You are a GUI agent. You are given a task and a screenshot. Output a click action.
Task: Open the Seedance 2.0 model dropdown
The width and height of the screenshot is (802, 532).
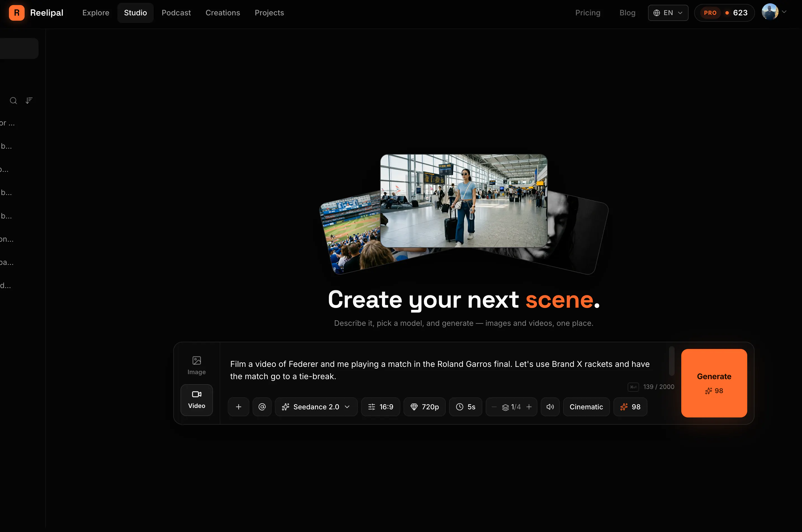pos(316,407)
